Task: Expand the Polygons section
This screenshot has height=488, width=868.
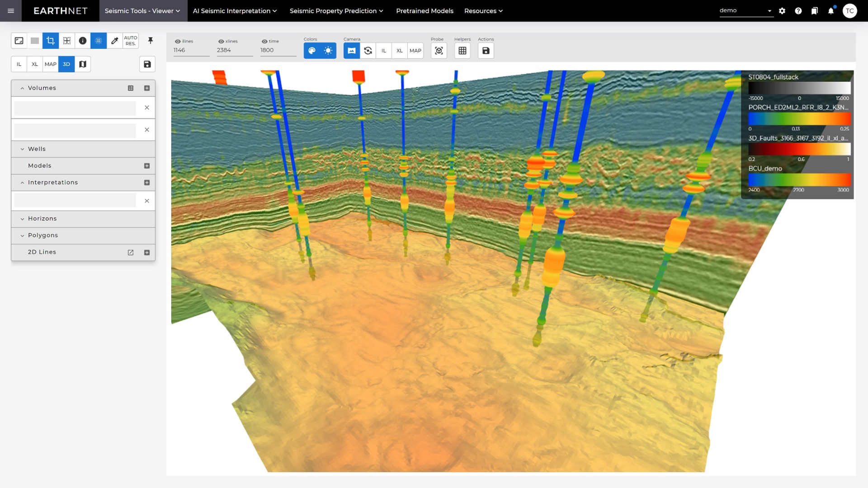Action: [22, 235]
